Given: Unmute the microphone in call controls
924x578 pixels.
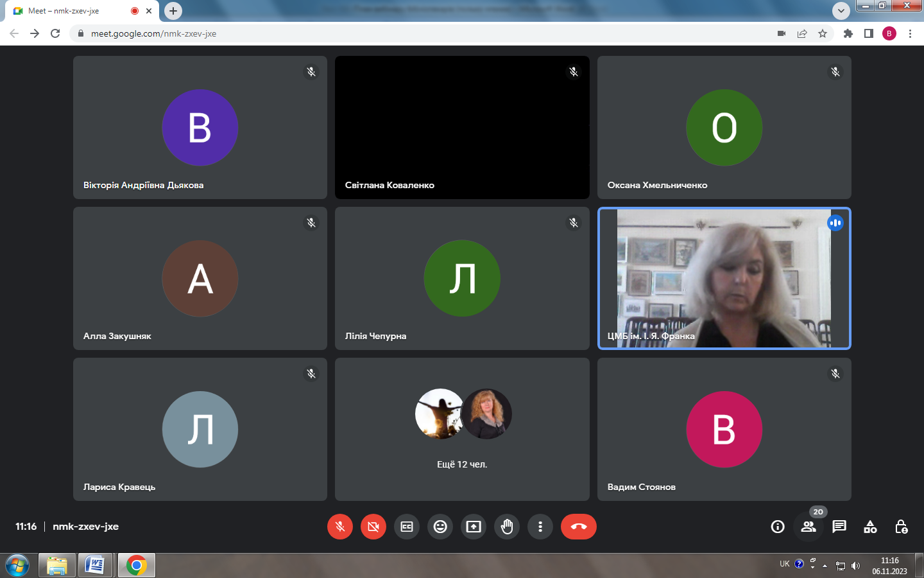Looking at the screenshot, I should pyautogui.click(x=340, y=527).
